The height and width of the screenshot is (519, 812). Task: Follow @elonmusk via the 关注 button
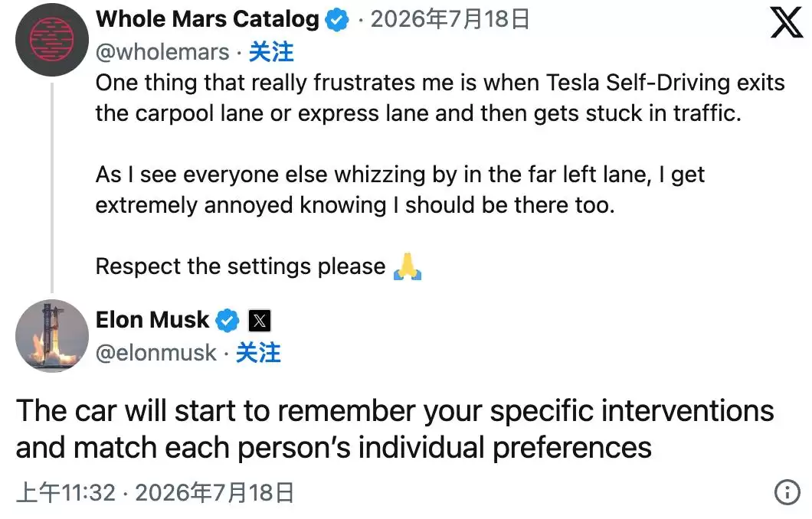(258, 353)
